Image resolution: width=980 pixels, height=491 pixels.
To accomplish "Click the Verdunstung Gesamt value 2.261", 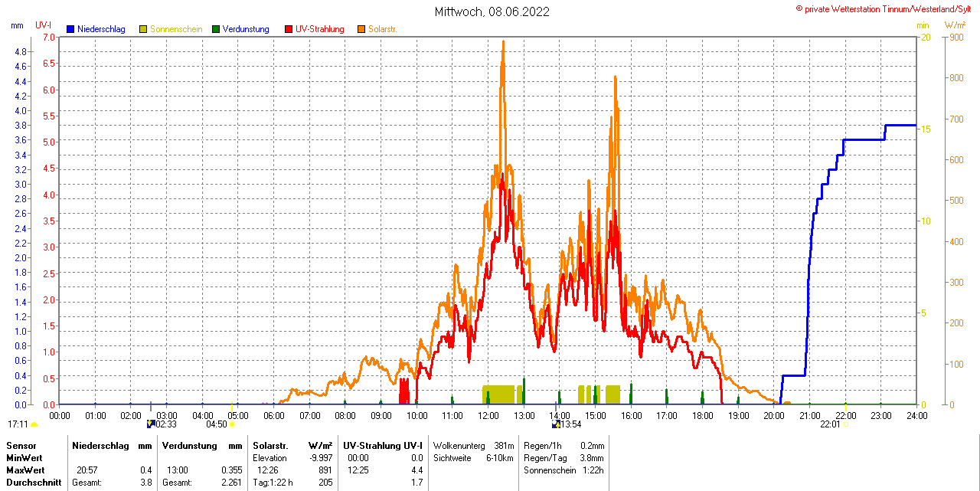I will (233, 483).
